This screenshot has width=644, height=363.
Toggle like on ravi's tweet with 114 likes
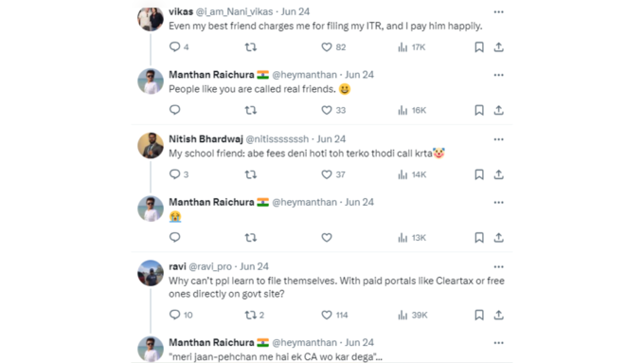point(334,315)
